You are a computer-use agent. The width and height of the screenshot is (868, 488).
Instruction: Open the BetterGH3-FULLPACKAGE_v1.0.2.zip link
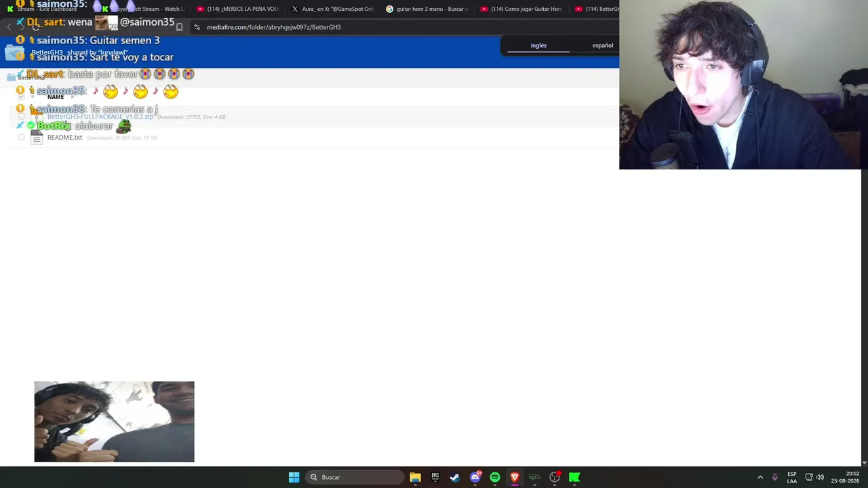click(x=100, y=117)
